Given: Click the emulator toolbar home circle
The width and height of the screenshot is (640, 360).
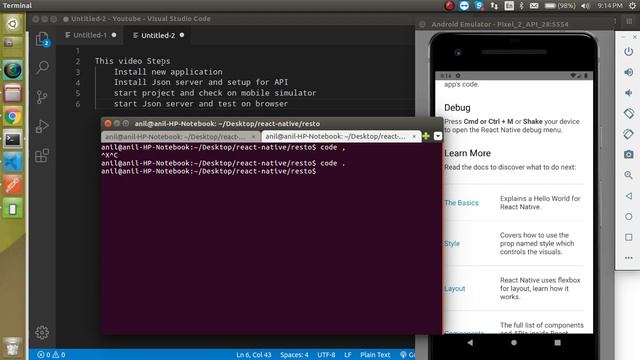Looking at the screenshot, I should (x=629, y=217).
